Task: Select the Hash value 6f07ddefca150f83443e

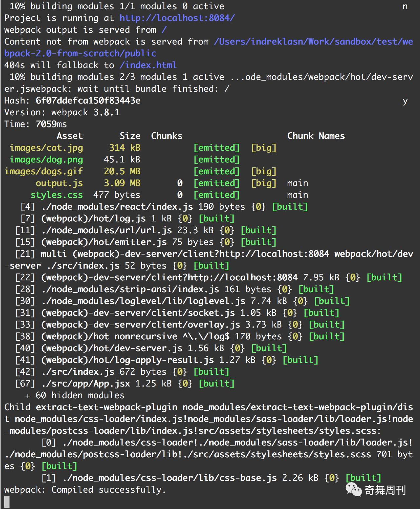Action: [x=88, y=101]
